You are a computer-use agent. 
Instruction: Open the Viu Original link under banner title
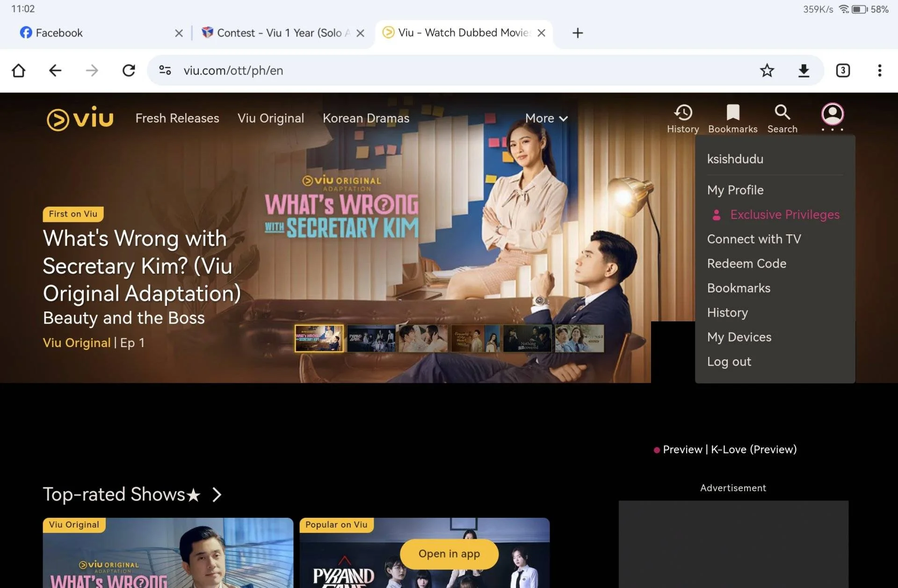(77, 343)
